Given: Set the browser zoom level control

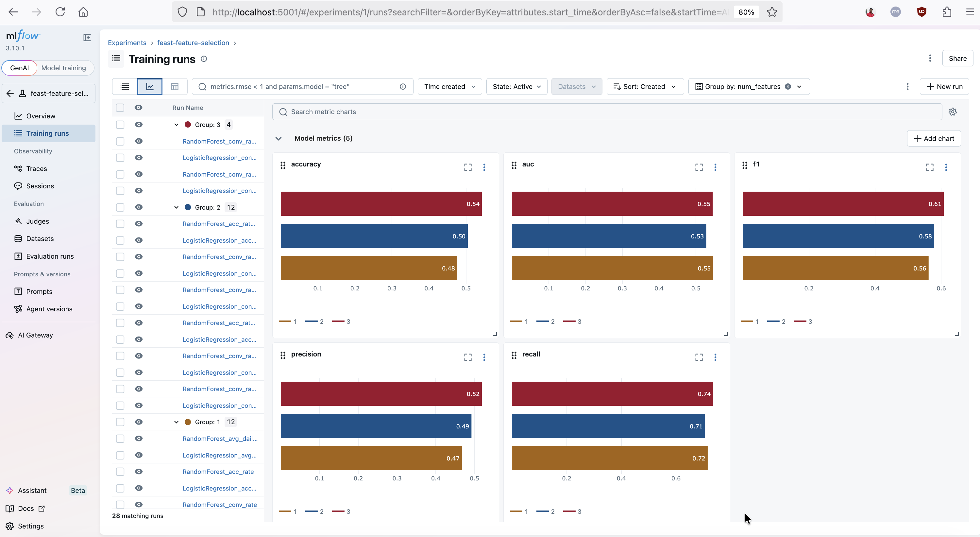Looking at the screenshot, I should (746, 12).
